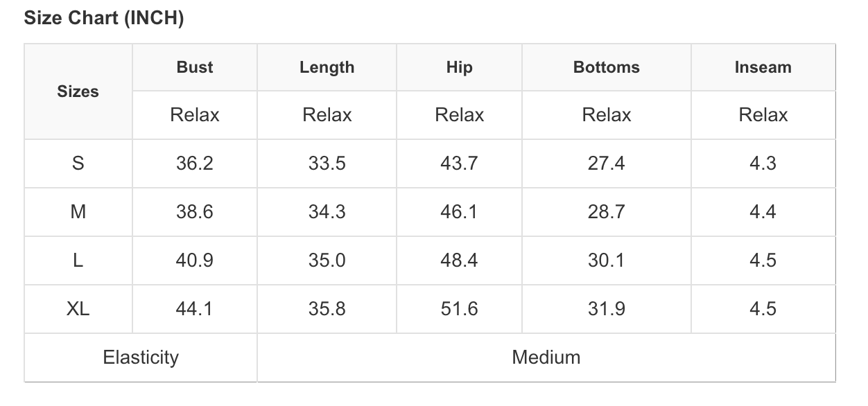Click the Bottoms column header
The width and height of the screenshot is (868, 406).
[x=606, y=67]
